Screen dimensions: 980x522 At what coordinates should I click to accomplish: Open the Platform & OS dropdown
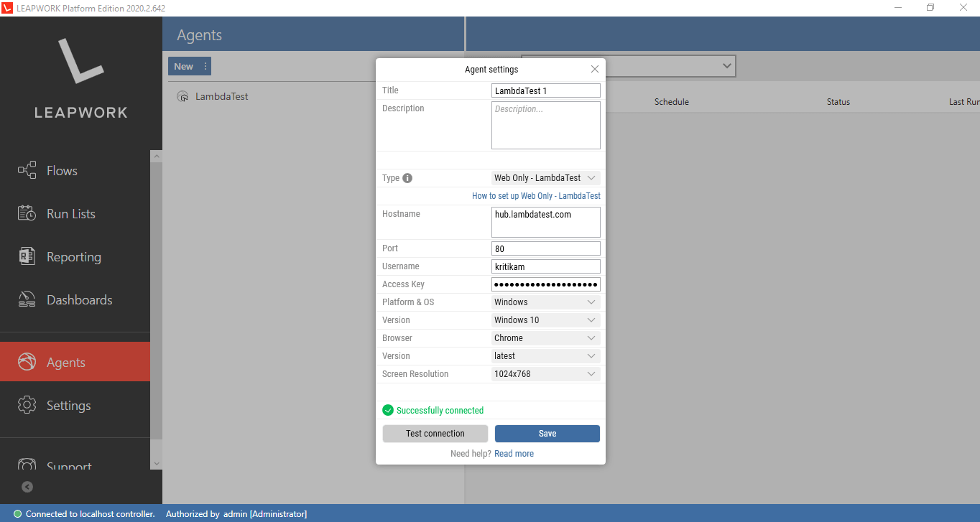click(x=545, y=302)
